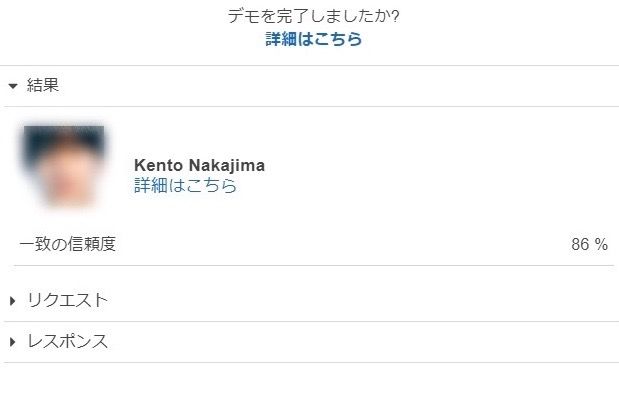This screenshot has width=619, height=411.
Task: Click the 86 % confidence value
Action: click(589, 245)
